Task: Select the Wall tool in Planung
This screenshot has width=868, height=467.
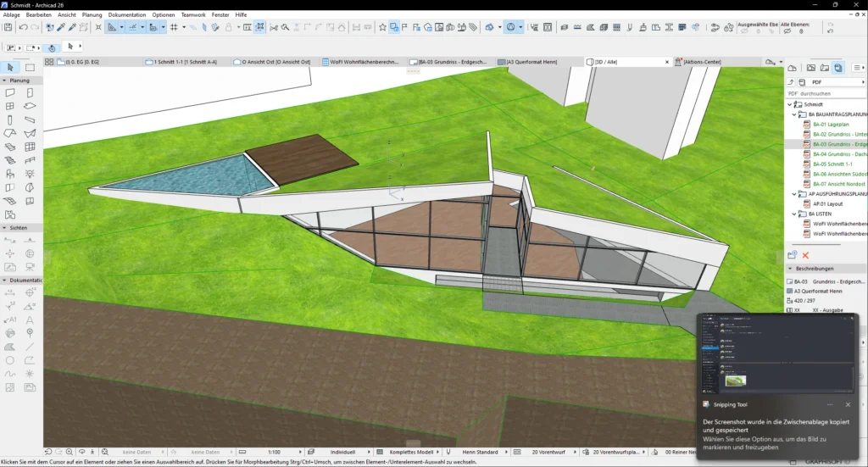Action: 10,93
